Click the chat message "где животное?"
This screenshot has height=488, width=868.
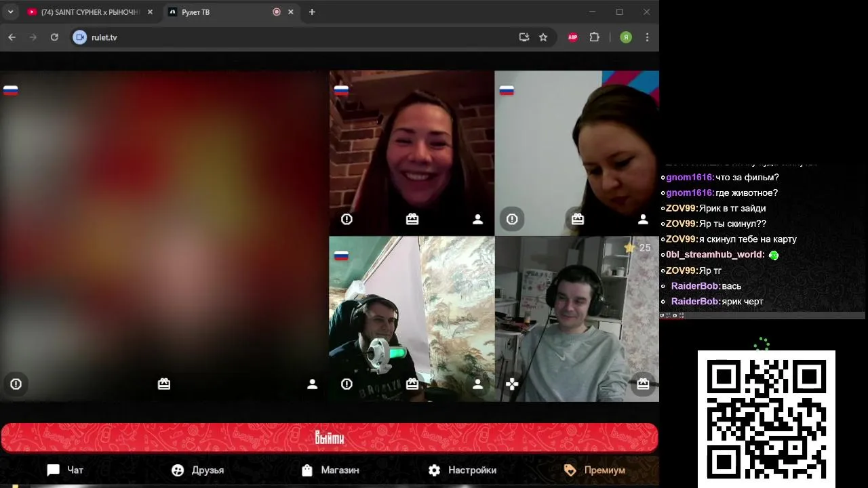tap(747, 193)
